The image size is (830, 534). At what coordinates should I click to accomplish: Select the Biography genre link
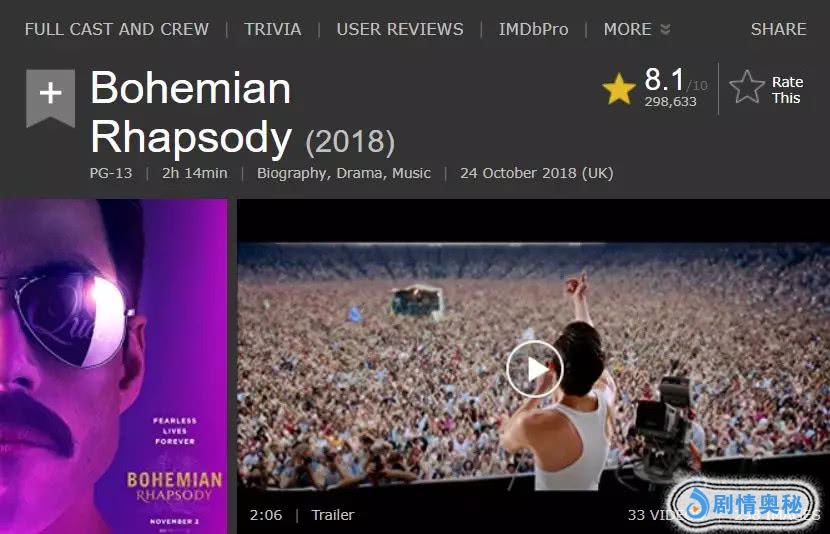293,174
